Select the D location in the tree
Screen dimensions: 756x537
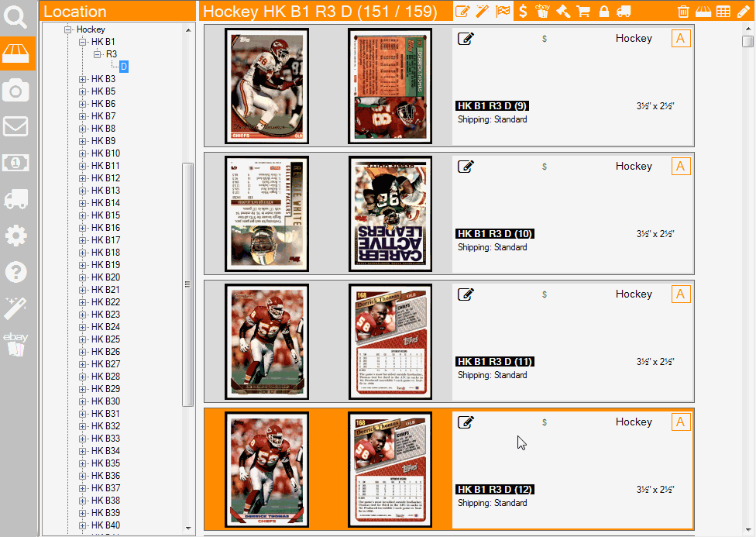coord(124,67)
